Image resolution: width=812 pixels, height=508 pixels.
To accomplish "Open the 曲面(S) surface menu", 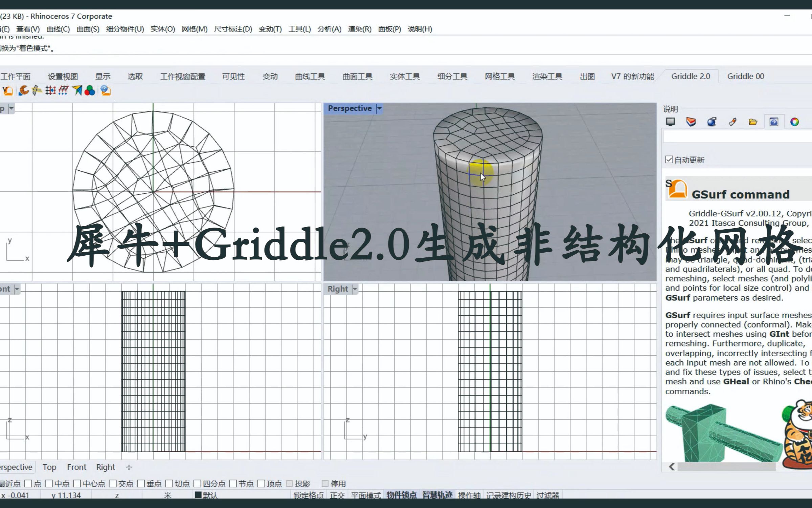I will 88,29.
